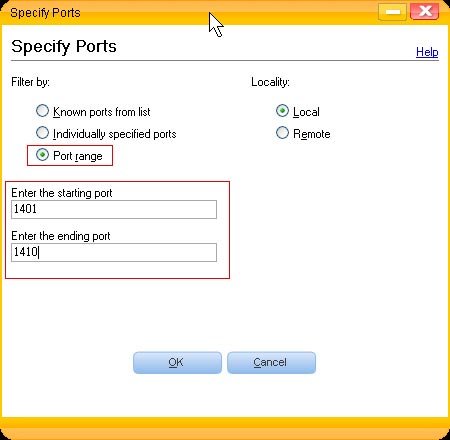Click the starting port field showing 1401
Screen dimensions: 450x440
114,209
